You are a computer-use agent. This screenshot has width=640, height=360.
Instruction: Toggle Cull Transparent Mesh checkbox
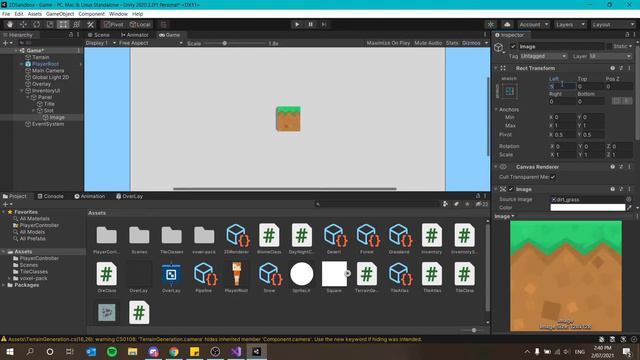(x=553, y=177)
